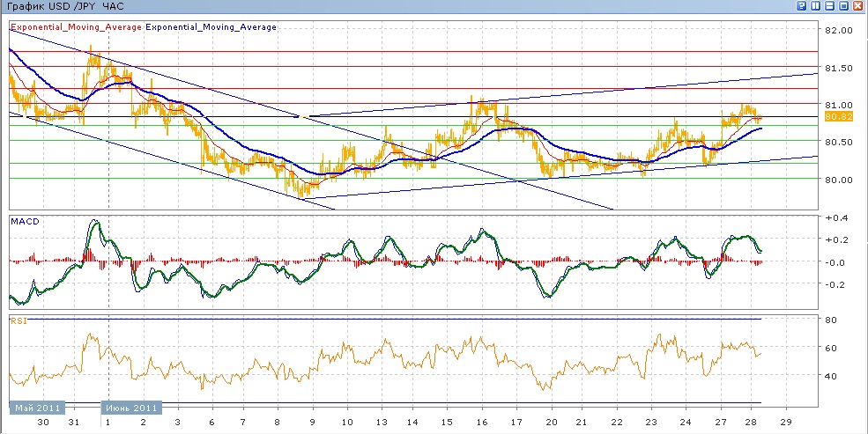The image size is (868, 434).
Task: Select the blue Exponential_Moving_Average legend label
Action: coord(211,26)
